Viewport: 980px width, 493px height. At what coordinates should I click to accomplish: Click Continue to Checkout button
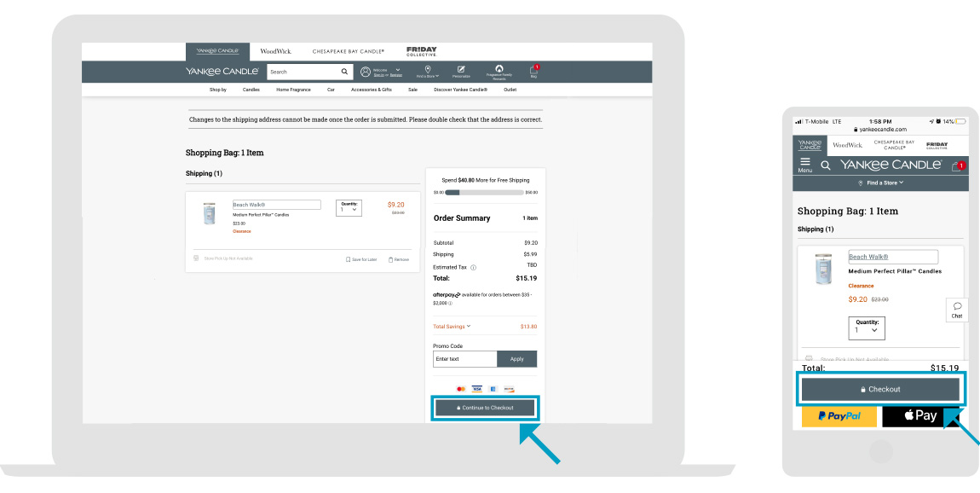point(485,408)
